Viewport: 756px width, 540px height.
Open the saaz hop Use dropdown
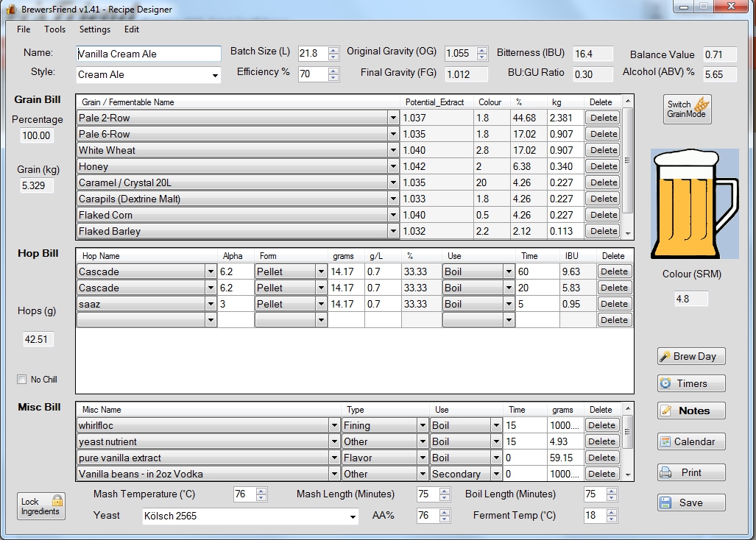point(508,304)
